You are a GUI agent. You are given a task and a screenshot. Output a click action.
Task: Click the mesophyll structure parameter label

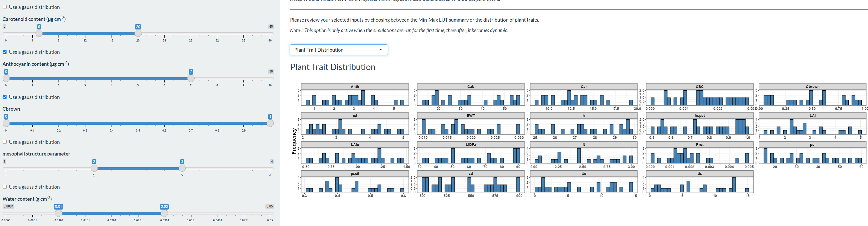(x=36, y=154)
